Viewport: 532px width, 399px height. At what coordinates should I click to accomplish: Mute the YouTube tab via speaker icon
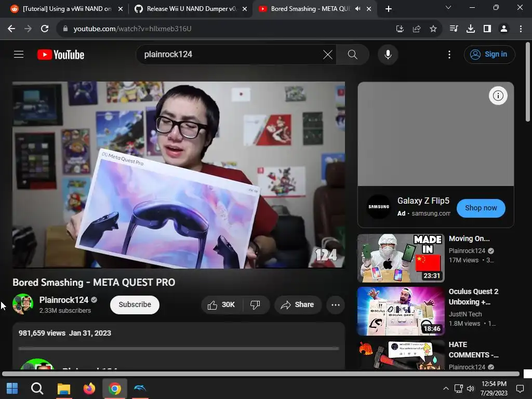coord(357,9)
